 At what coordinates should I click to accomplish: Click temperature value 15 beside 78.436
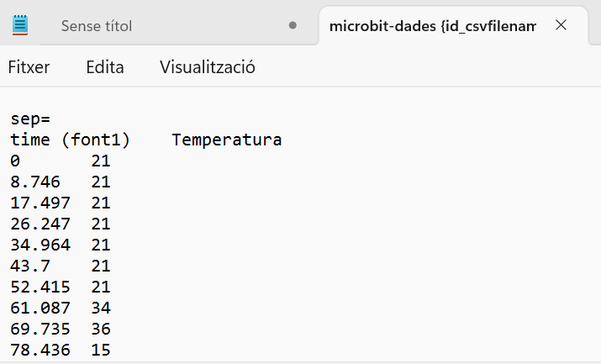pos(101,350)
